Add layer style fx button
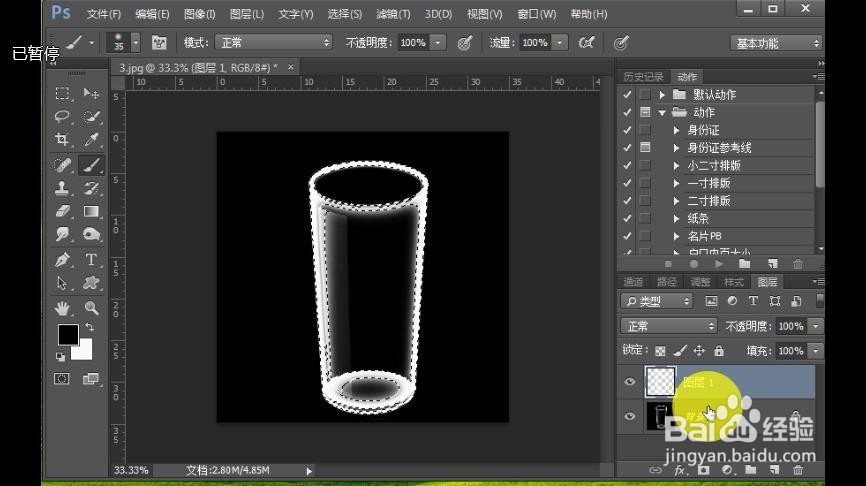 pyautogui.click(x=680, y=470)
